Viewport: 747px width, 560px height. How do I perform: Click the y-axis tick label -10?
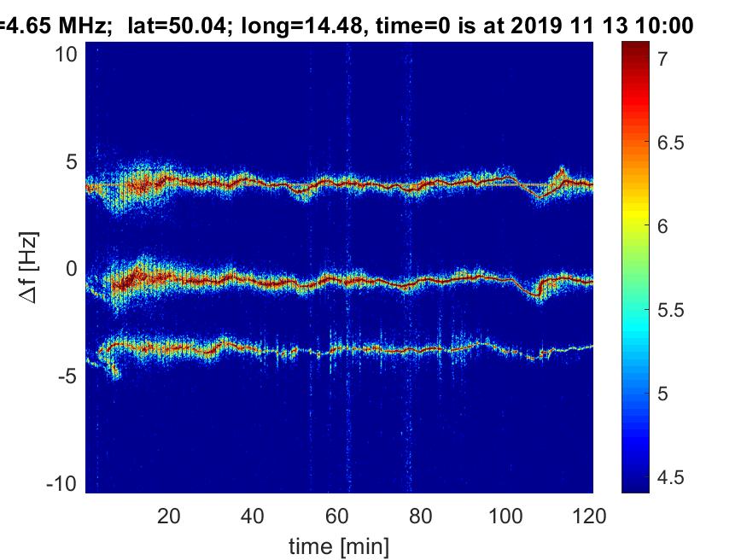(x=62, y=484)
